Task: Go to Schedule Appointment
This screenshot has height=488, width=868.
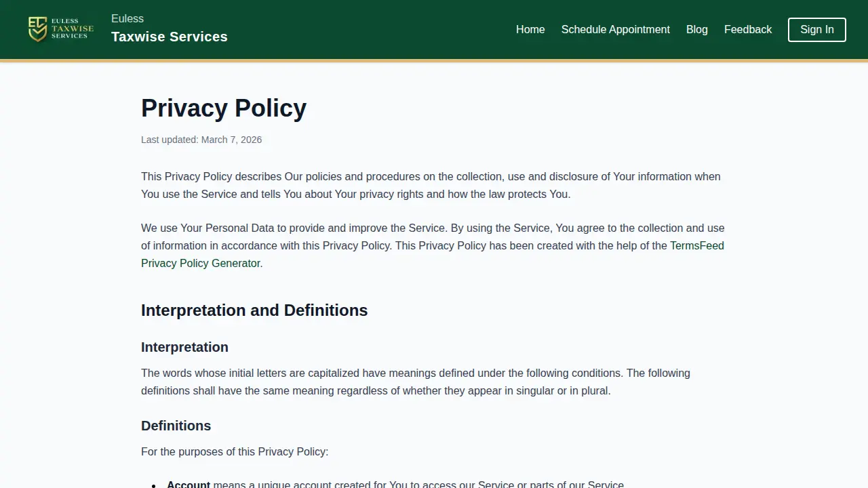Action: tap(616, 30)
